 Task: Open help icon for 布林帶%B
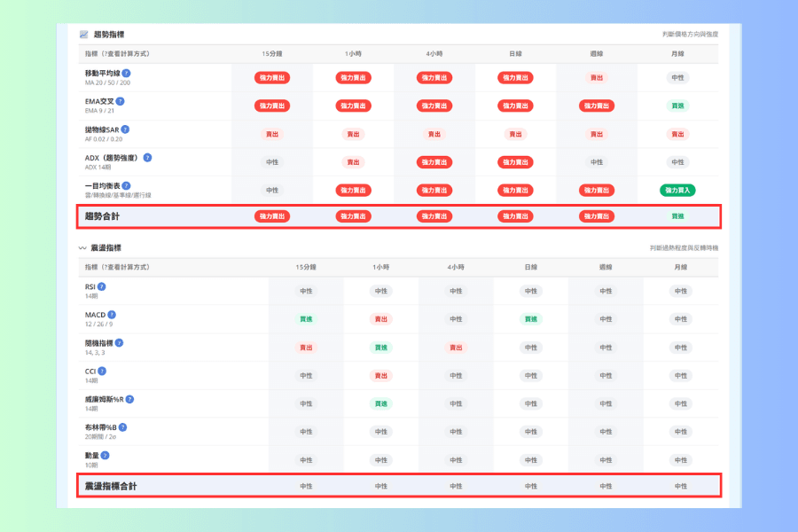[x=122, y=427]
